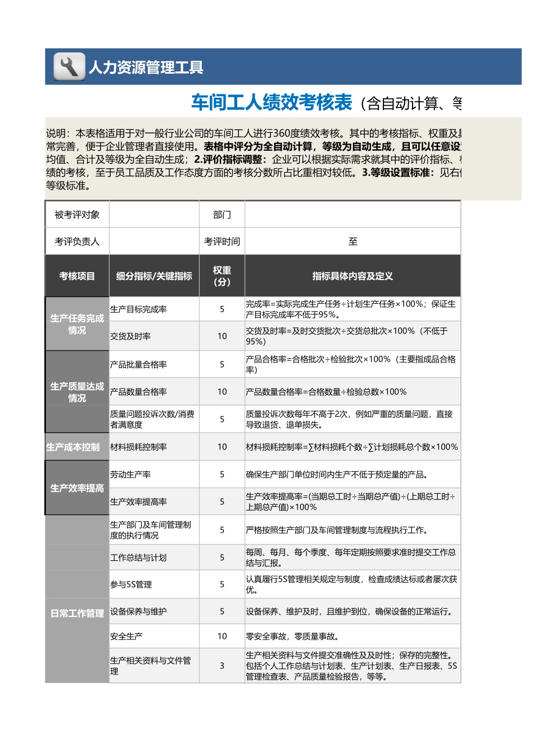Select the title 人力资源管理工具
This screenshot has height=756, width=534.
pos(146,67)
